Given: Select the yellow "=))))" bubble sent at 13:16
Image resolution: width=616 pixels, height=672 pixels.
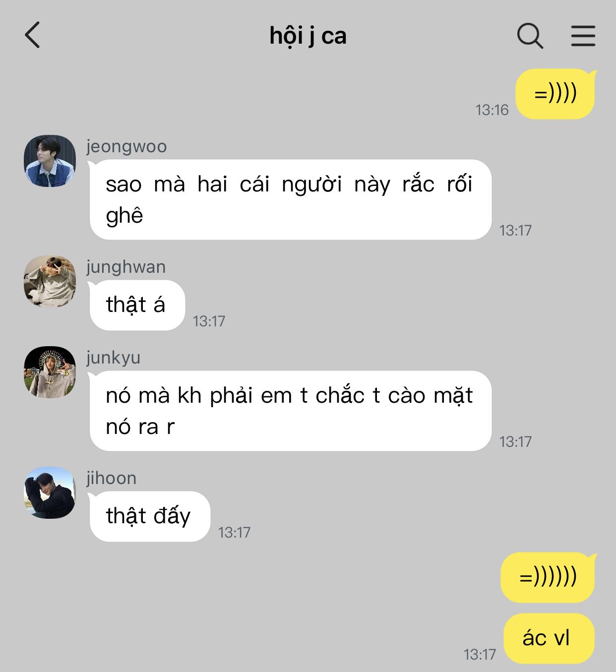Looking at the screenshot, I should click(x=555, y=94).
